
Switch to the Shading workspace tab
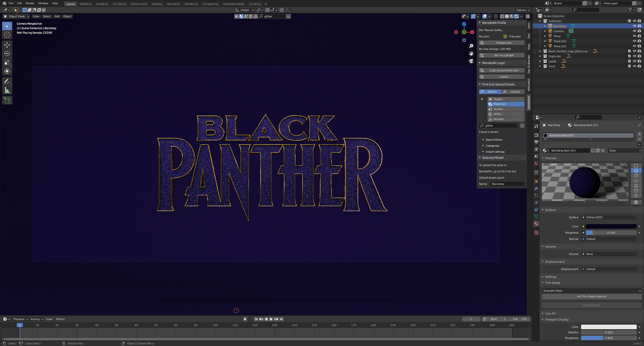click(157, 4)
